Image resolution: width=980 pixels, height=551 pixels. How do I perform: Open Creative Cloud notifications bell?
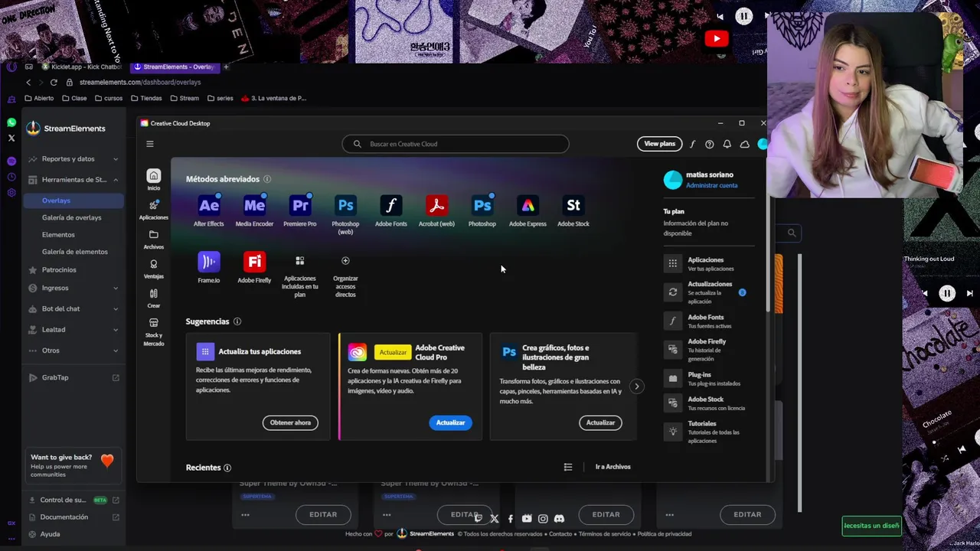(727, 144)
